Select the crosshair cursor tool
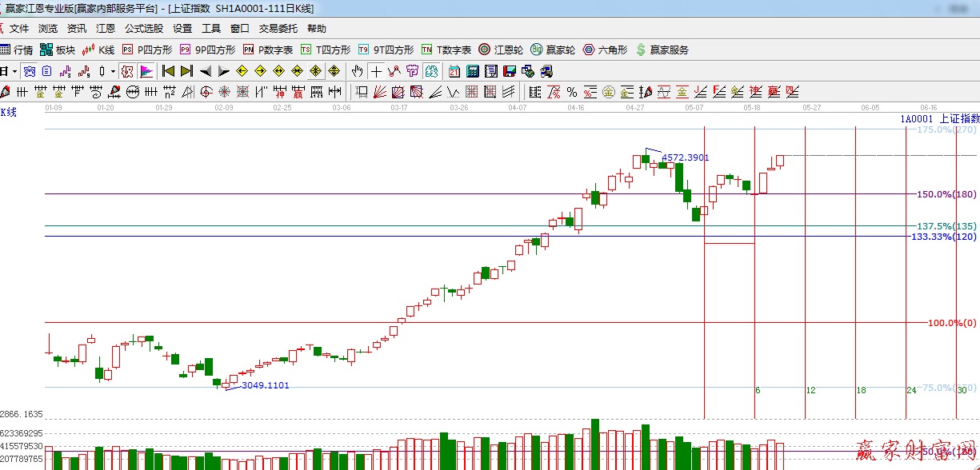Viewport: 980px width, 470px height. pyautogui.click(x=375, y=71)
